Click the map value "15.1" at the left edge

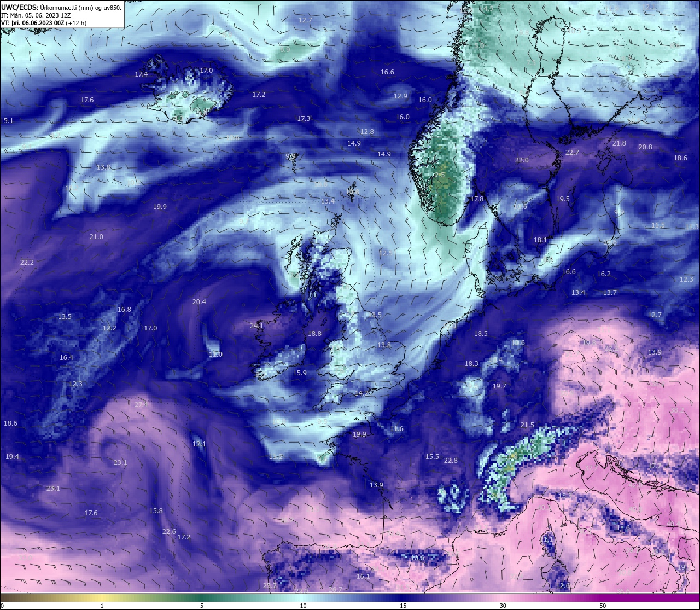tap(7, 120)
